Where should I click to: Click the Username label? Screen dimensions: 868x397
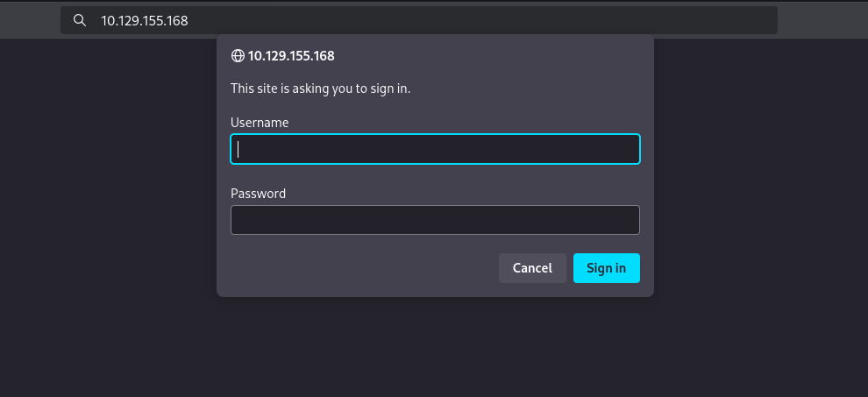pyautogui.click(x=260, y=123)
